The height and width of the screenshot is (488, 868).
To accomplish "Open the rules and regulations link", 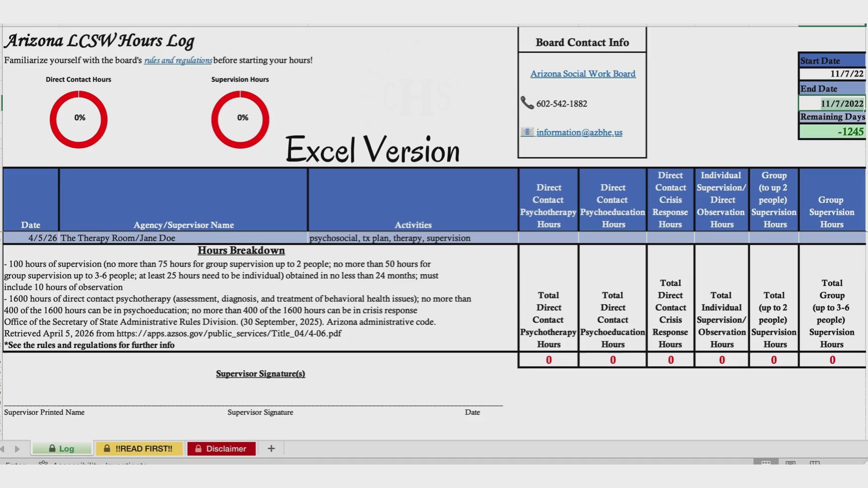I will pyautogui.click(x=178, y=60).
